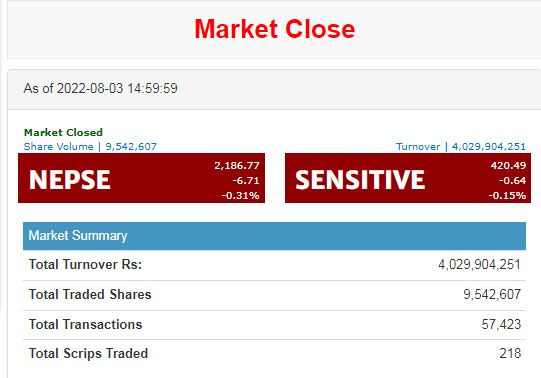Open the Share Volume link

(x=90, y=147)
